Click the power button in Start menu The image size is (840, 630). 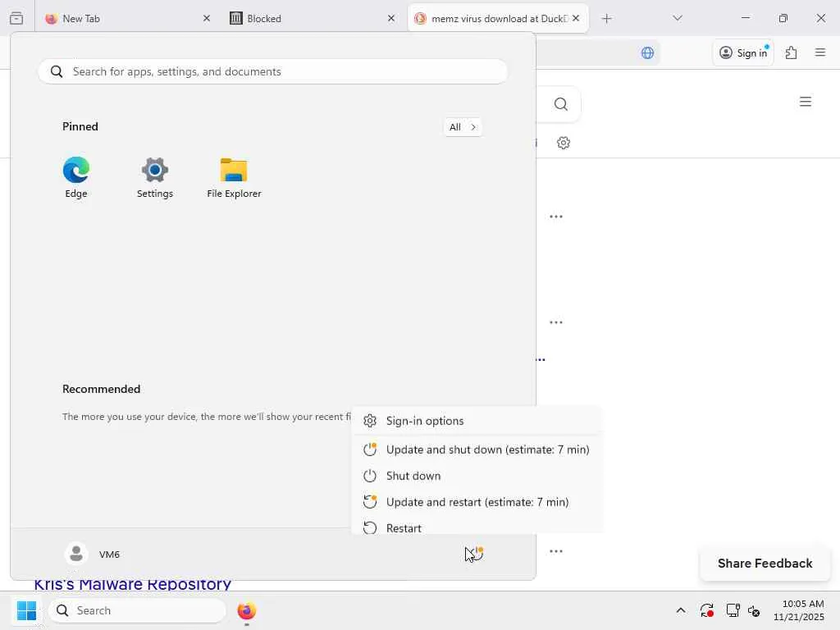tap(475, 554)
